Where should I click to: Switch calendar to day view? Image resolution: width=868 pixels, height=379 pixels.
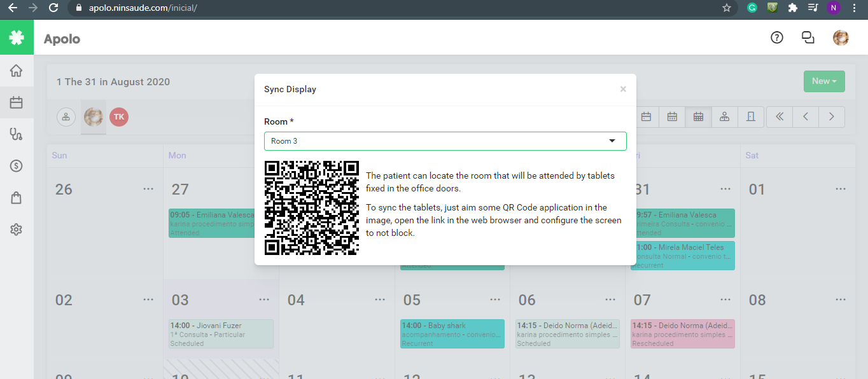click(x=646, y=116)
